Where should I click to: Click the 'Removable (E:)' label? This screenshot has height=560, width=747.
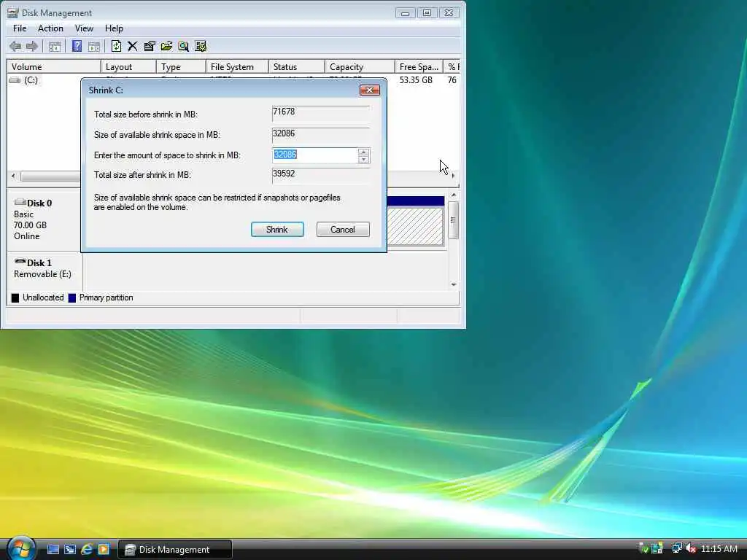pos(42,274)
